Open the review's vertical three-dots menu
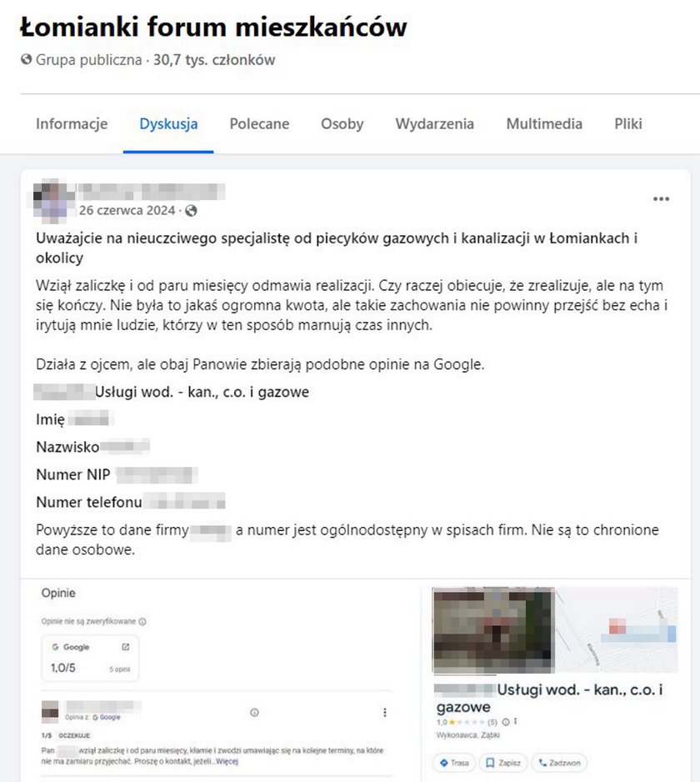 (384, 712)
